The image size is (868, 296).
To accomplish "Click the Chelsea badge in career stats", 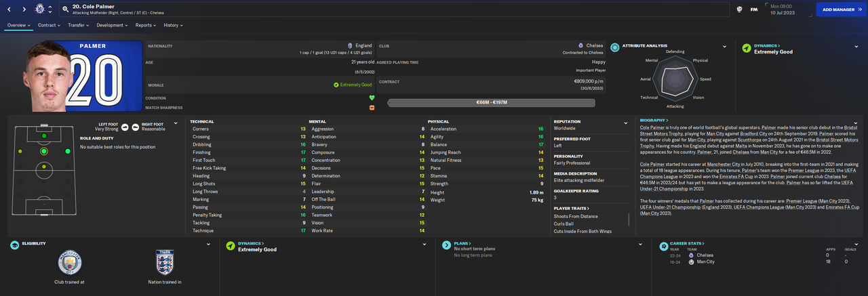I will click(x=691, y=255).
